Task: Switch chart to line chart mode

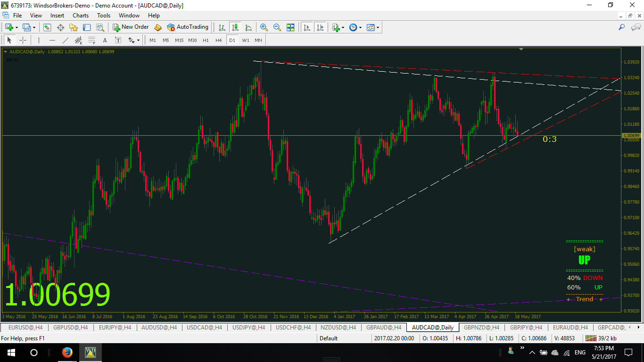Action: point(248,27)
